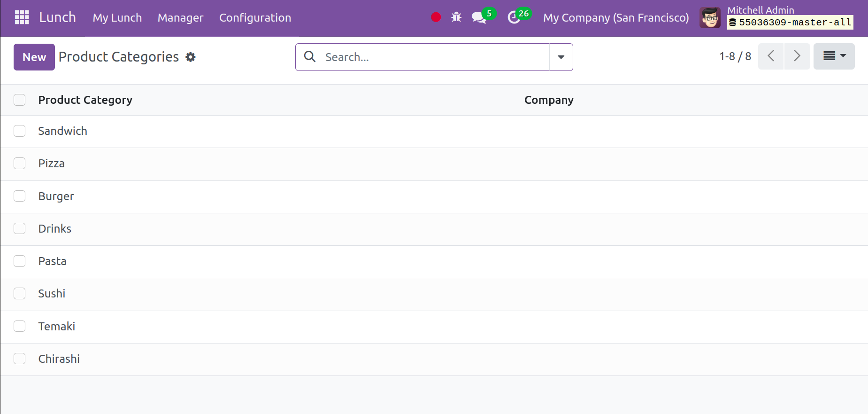
Task: Open the conversations chat icon
Action: pos(479,17)
